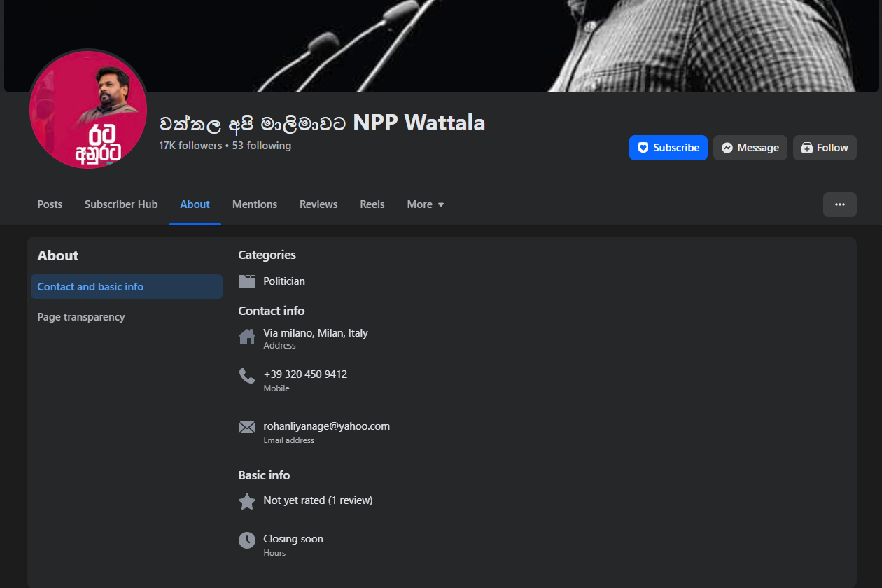Screen dimensions: 882x588
Task: Select the About tab
Action: pyautogui.click(x=195, y=204)
